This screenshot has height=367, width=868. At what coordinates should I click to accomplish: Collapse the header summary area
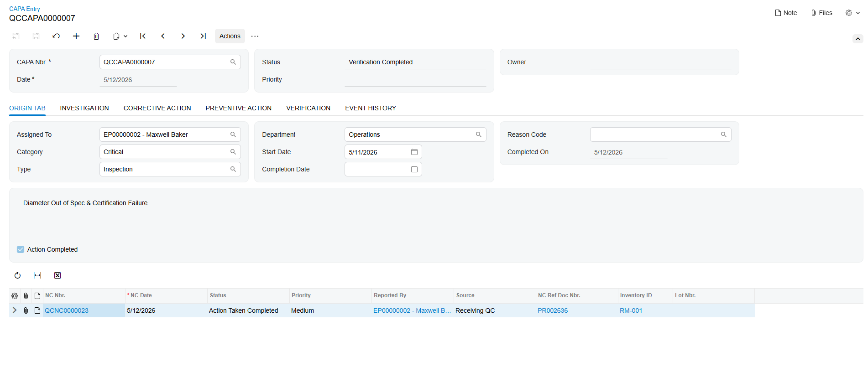tap(858, 39)
